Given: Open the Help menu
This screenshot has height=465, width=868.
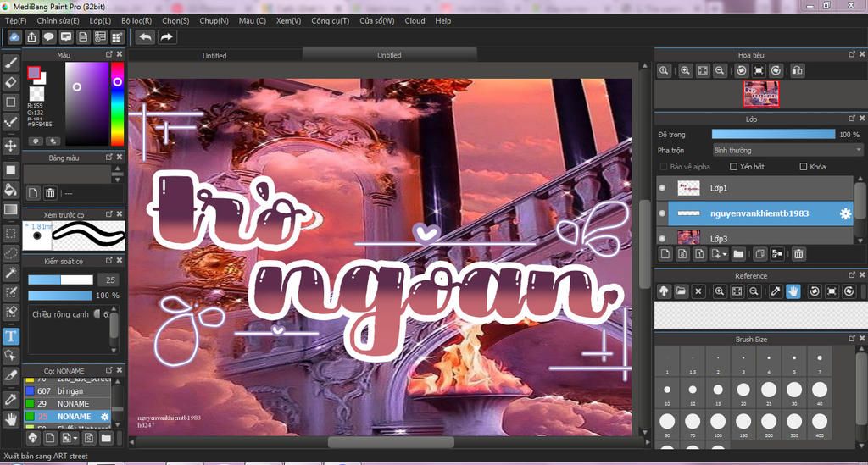Looking at the screenshot, I should (442, 20).
